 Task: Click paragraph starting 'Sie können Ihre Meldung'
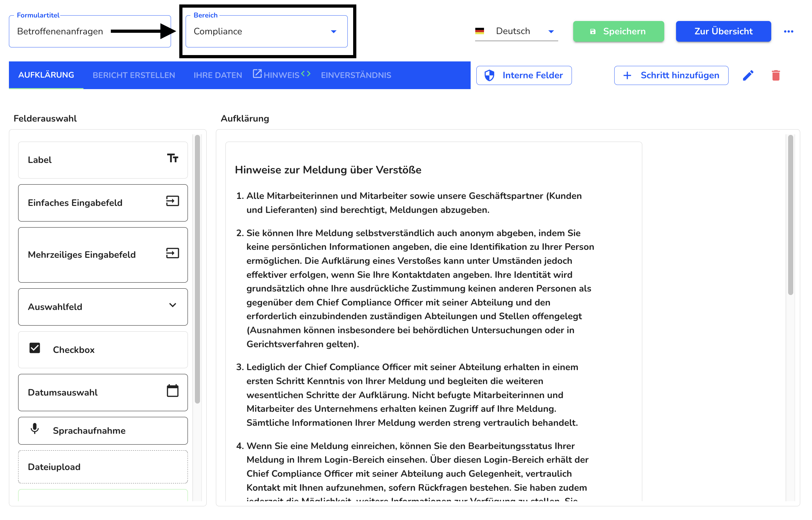click(420, 289)
